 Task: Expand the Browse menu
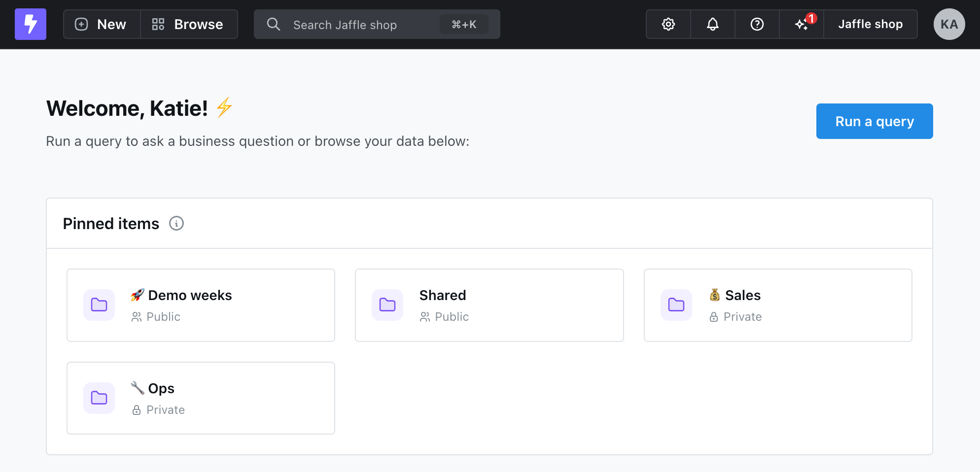189,24
